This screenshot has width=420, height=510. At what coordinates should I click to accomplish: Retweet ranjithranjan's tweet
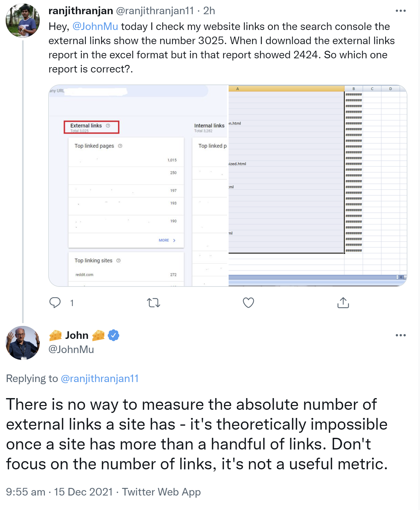154,303
